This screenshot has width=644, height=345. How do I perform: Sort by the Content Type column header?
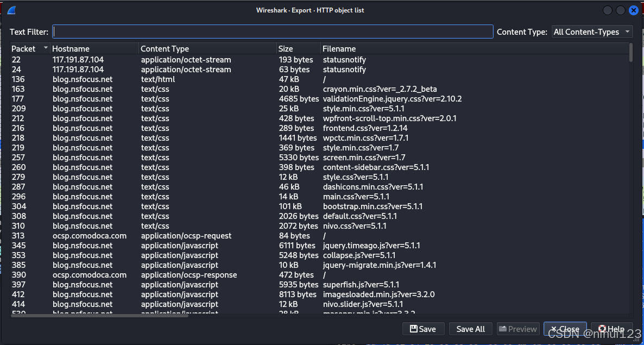pos(207,48)
